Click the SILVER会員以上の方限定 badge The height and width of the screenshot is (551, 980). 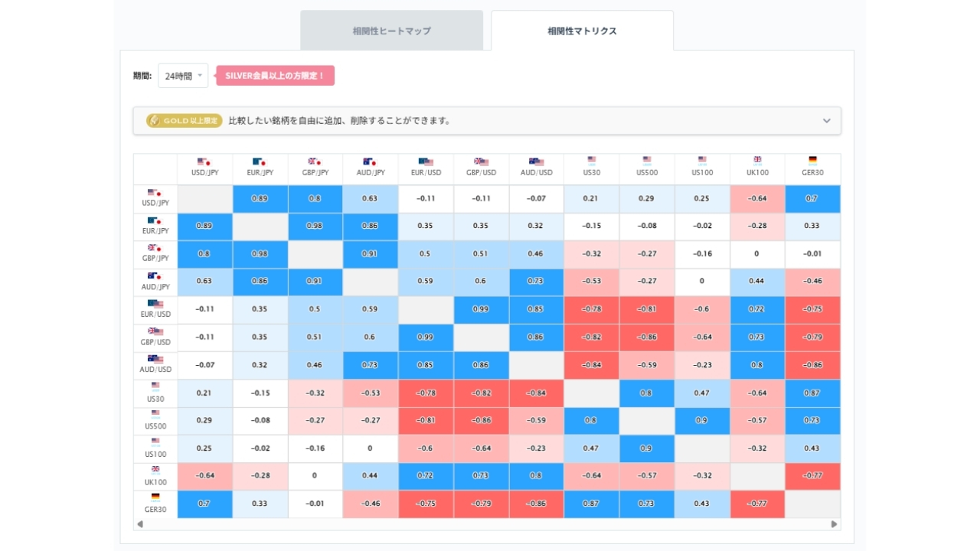(x=275, y=76)
